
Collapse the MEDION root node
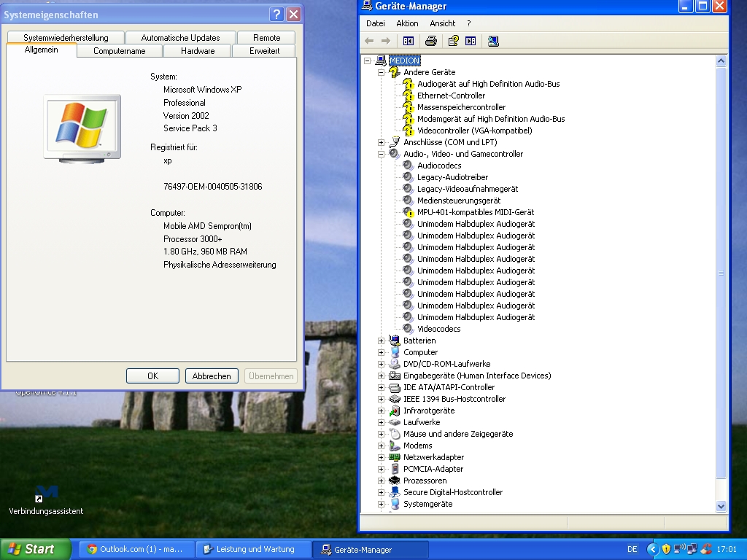coord(368,61)
